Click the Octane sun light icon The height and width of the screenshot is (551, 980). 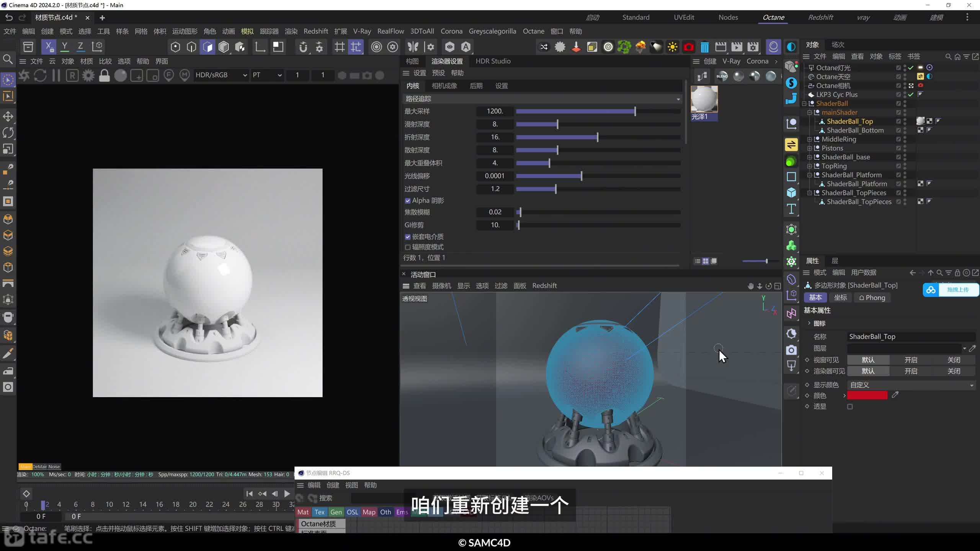tap(672, 47)
